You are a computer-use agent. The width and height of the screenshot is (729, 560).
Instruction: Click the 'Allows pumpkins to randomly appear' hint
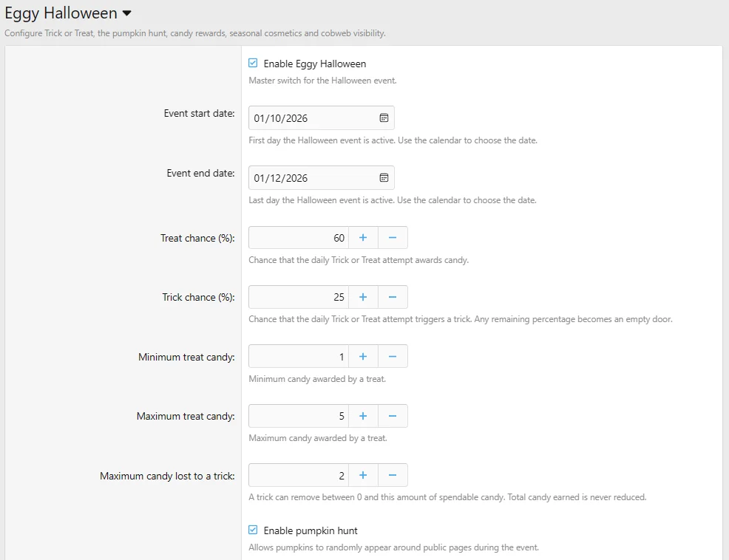click(394, 547)
